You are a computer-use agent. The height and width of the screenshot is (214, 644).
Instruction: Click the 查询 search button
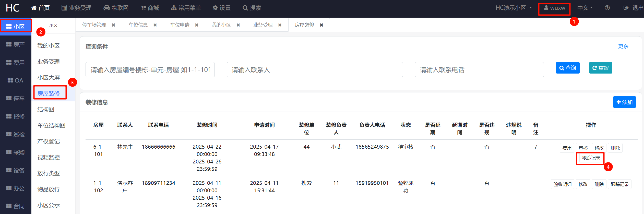(x=568, y=68)
